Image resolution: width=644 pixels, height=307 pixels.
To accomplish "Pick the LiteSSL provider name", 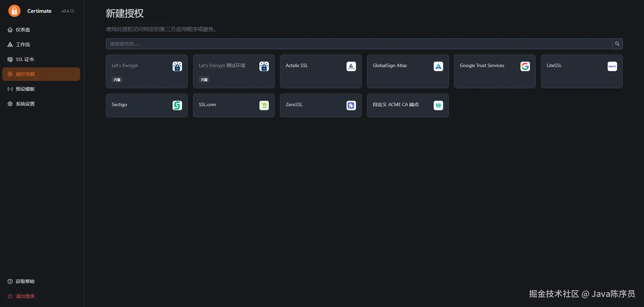I will (554, 65).
